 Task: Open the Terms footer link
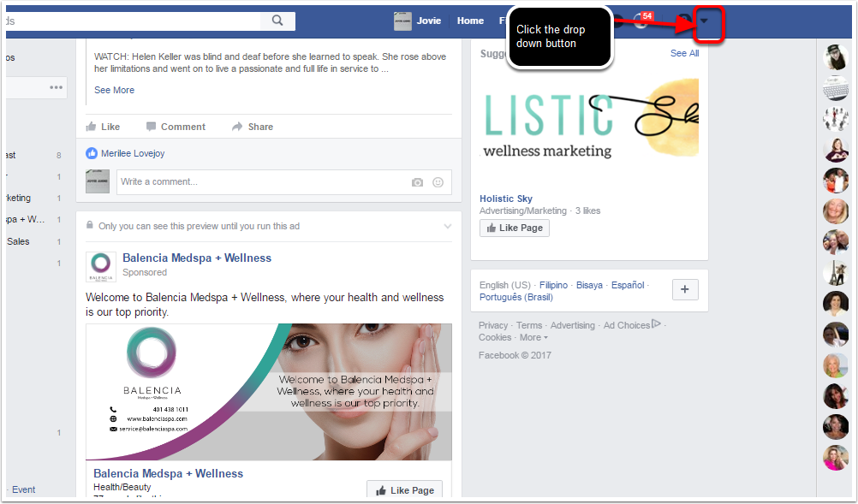tap(529, 326)
